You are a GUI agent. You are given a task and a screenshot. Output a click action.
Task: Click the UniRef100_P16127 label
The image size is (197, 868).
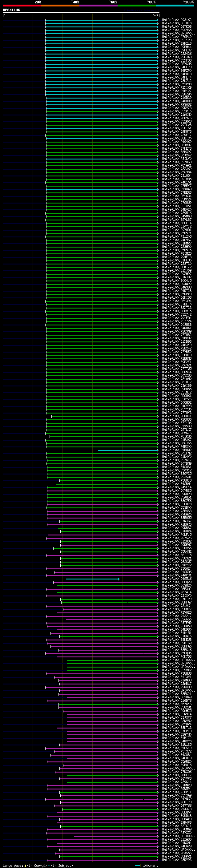click(x=176, y=91)
